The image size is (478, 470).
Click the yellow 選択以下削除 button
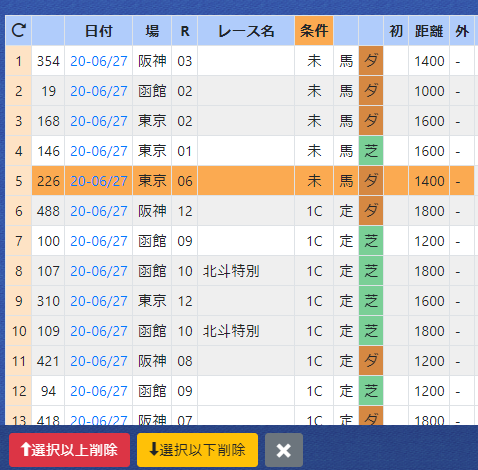click(197, 450)
